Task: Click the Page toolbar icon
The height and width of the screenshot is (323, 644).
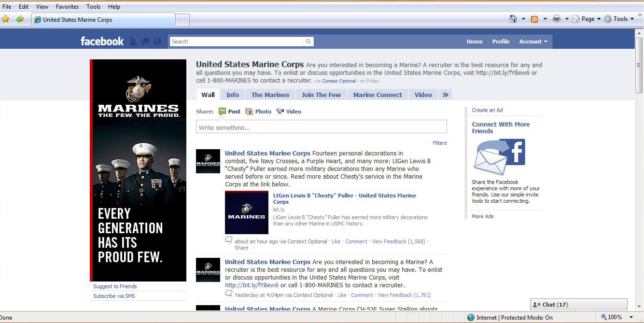Action: [x=575, y=19]
